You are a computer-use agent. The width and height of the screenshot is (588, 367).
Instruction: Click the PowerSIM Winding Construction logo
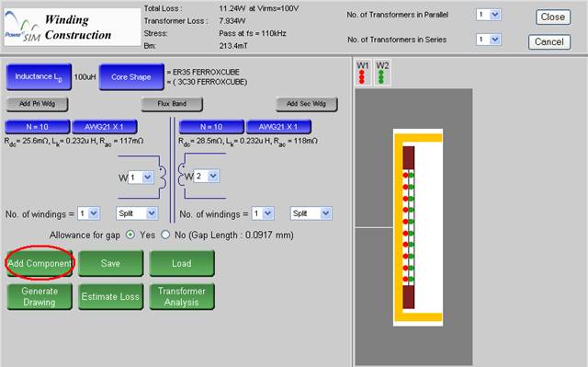pos(73,27)
